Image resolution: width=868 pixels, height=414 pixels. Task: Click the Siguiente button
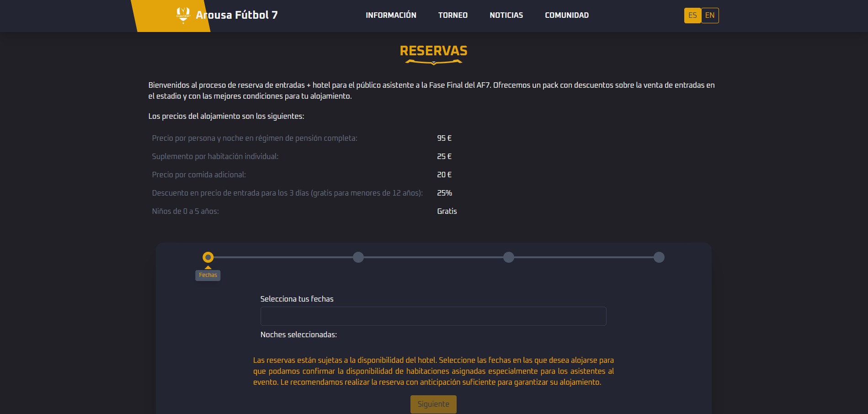tap(433, 404)
